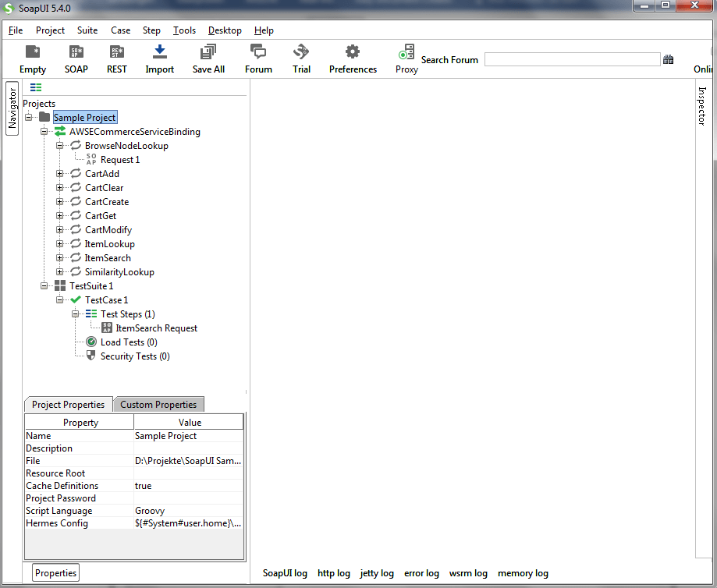Viewport: 717px width, 588px height.
Task: Click the Empty project toolbar icon
Action: (33, 52)
